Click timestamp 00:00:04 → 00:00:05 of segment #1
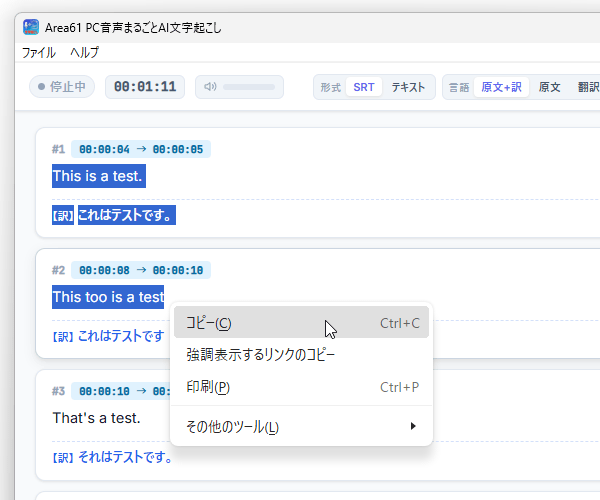The image size is (600, 500). pyautogui.click(x=141, y=149)
